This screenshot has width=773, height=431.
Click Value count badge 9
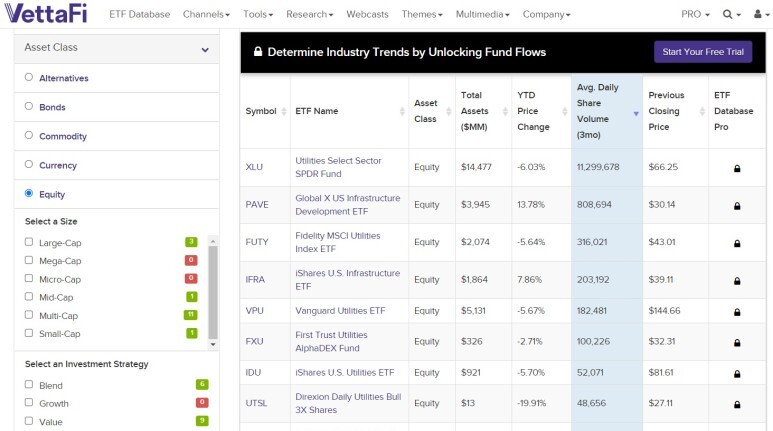point(202,421)
